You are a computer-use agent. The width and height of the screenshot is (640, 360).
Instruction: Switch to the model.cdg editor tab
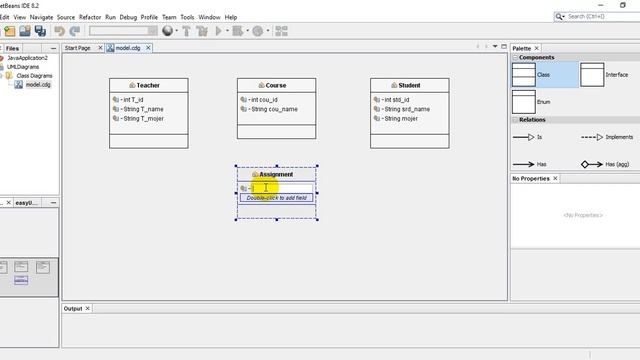pos(128,48)
